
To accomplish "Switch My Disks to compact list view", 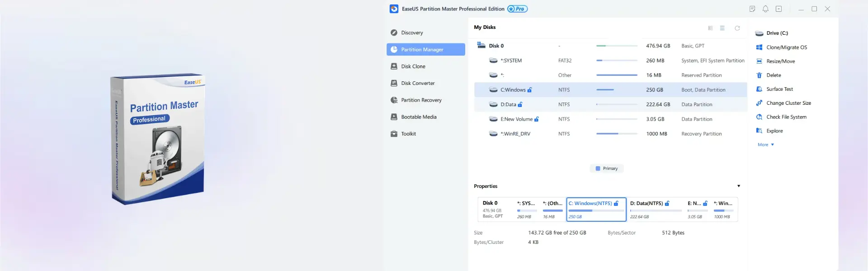I will click(722, 28).
